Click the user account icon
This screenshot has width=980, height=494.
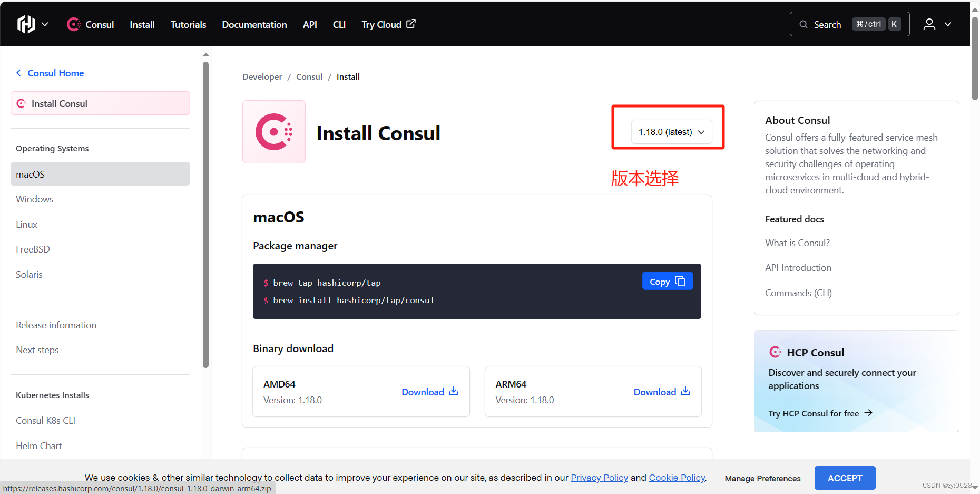(929, 24)
